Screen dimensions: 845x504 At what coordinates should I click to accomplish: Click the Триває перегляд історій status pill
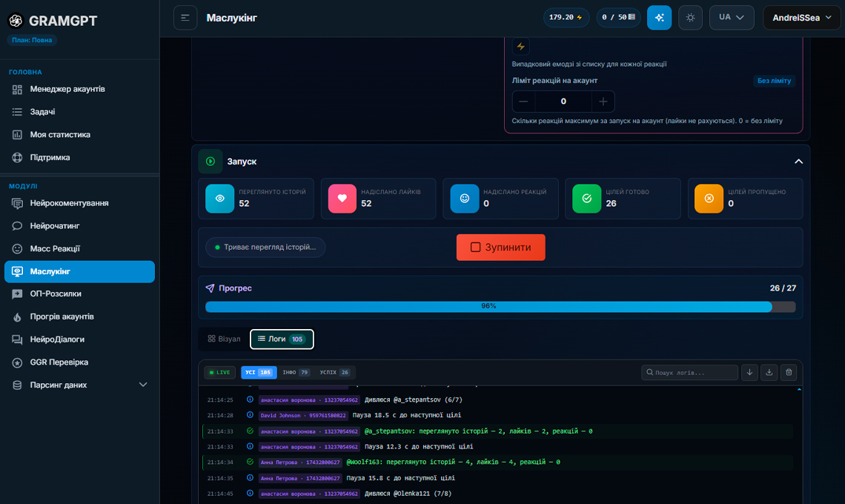[x=265, y=248]
